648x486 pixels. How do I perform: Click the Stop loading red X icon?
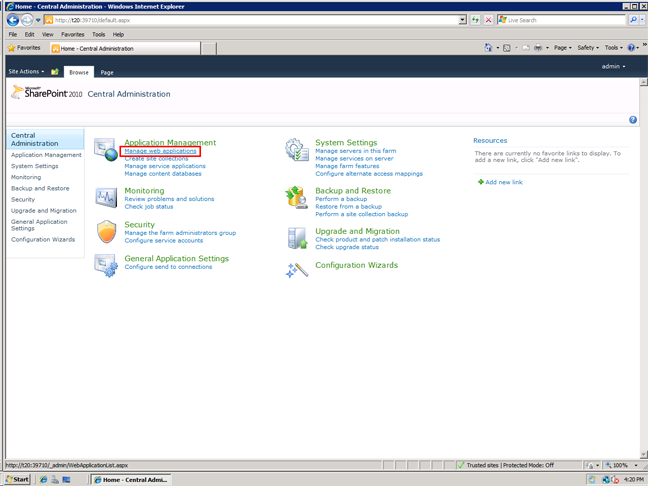[488, 20]
